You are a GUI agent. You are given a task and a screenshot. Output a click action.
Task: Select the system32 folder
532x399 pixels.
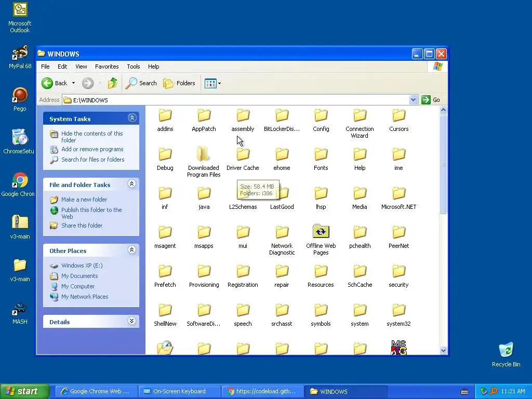pyautogui.click(x=398, y=315)
